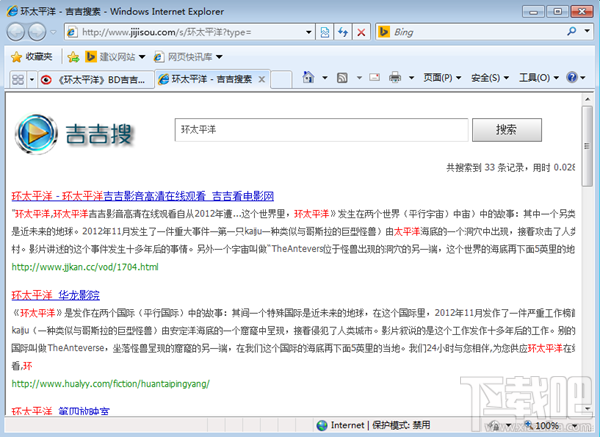This screenshot has width=600, height=437.
Task: Click 保护模式: 禁用 status bar text
Action: tap(401, 425)
